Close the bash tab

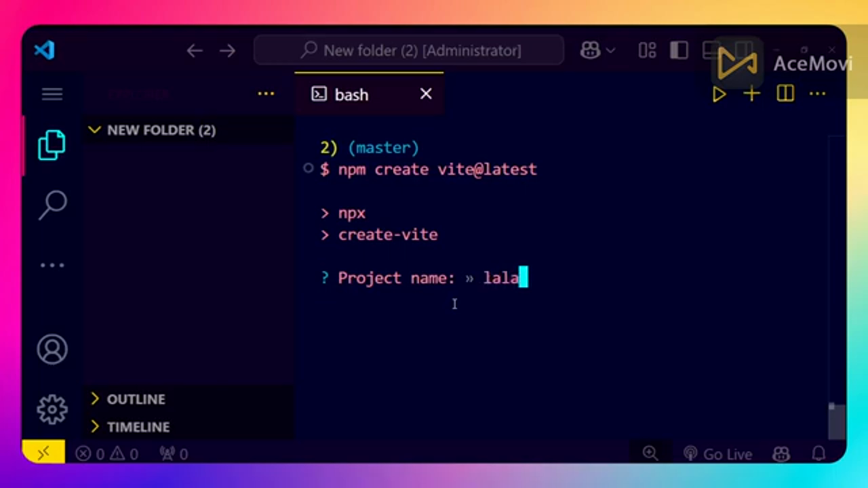(426, 94)
